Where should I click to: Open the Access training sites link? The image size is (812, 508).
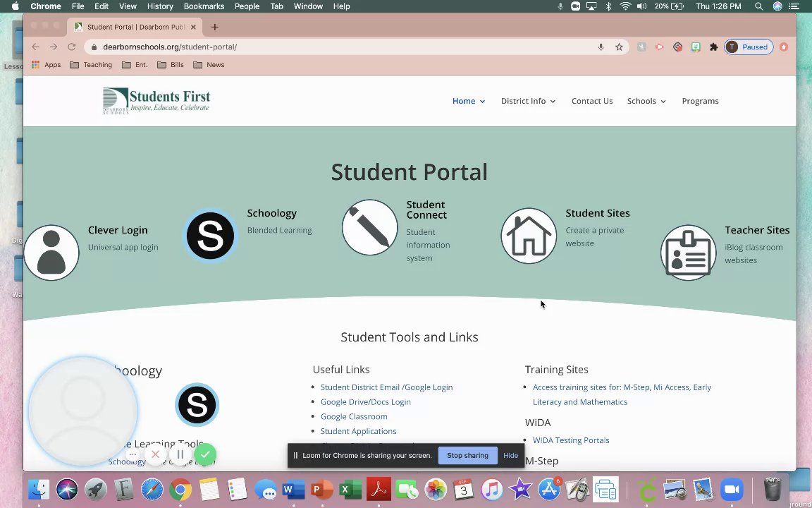[x=622, y=394]
